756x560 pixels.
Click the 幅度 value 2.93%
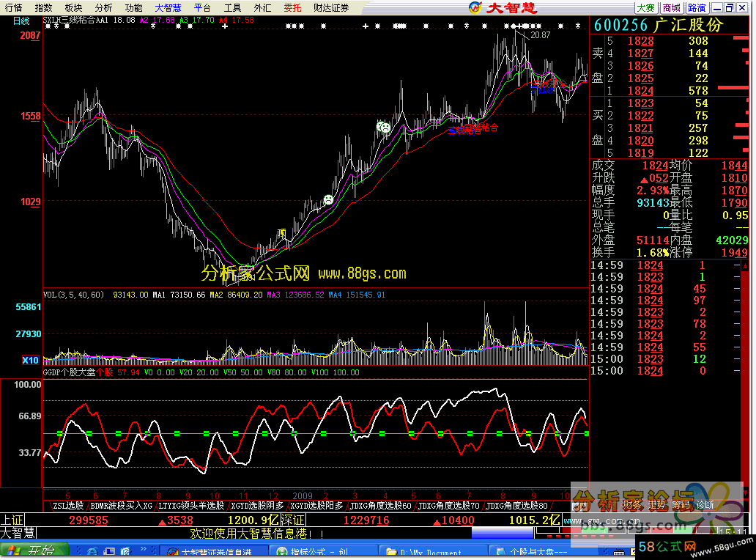(653, 190)
